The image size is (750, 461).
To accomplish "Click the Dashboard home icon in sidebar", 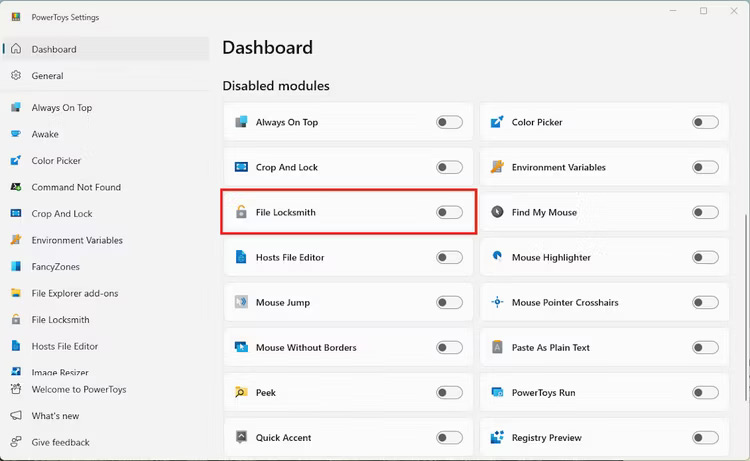I will [x=16, y=49].
